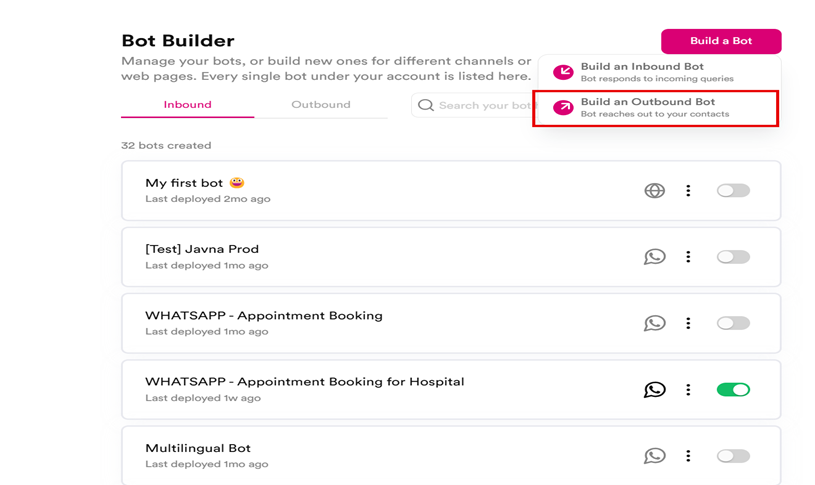815x485 pixels.
Task: Click the globe icon on My first bot
Action: click(654, 190)
